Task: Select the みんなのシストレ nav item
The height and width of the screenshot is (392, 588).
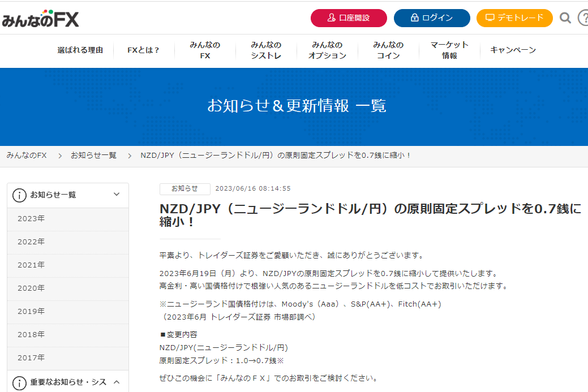Action: click(266, 50)
